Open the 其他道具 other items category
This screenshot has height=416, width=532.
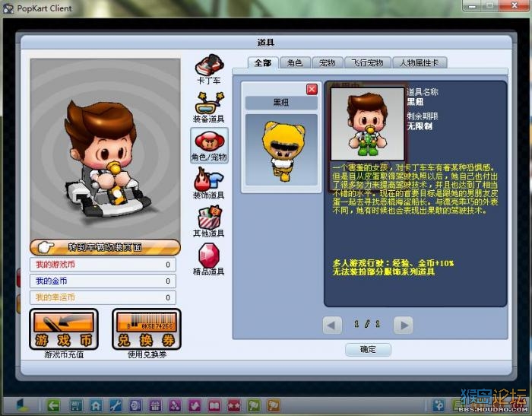209,222
